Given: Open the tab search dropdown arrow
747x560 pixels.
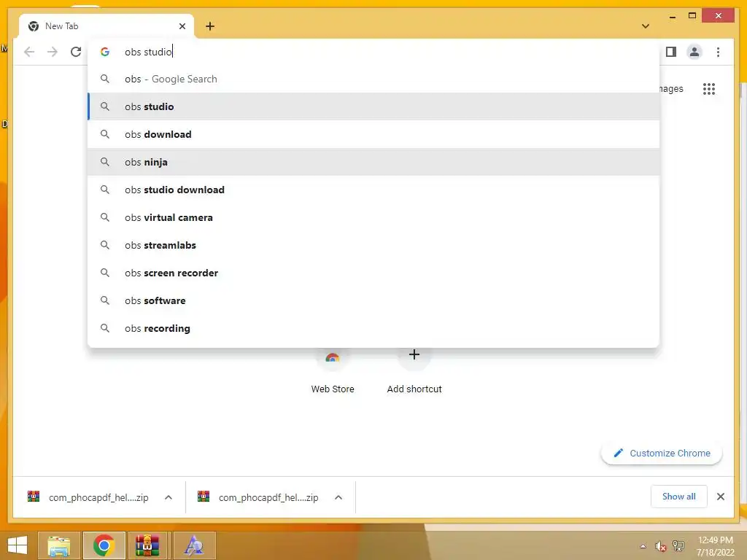Looking at the screenshot, I should [646, 26].
